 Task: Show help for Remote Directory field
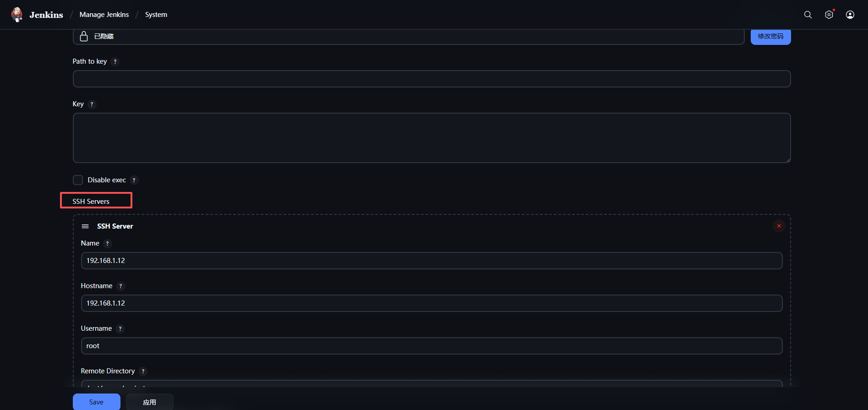tap(143, 372)
